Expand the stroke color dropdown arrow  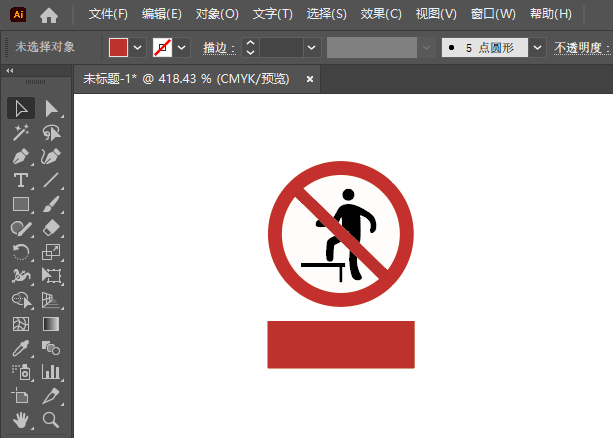click(x=182, y=48)
